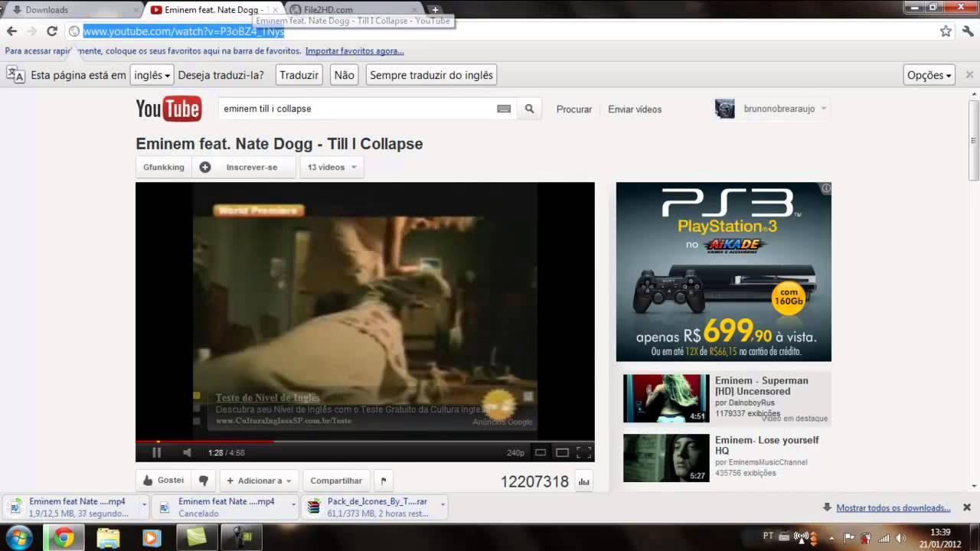Click the magnifier search button
Screen dimensions: 980x551
(x=529, y=109)
